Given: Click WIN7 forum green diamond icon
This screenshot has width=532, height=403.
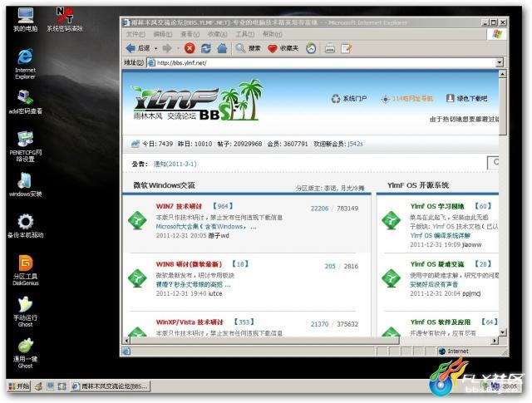Looking at the screenshot, I should pos(137,220).
